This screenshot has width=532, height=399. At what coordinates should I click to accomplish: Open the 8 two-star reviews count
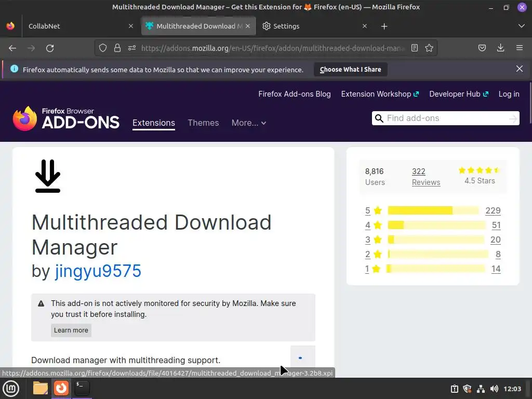point(498,254)
